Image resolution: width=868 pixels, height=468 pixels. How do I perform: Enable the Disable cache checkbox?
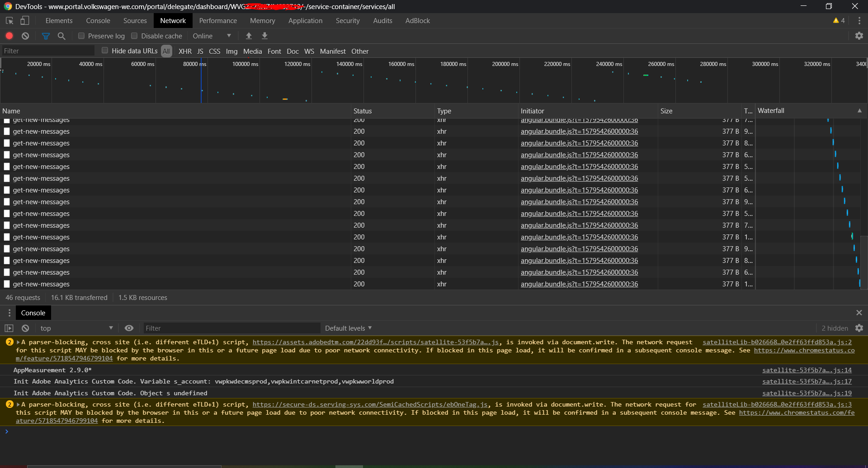pos(134,36)
